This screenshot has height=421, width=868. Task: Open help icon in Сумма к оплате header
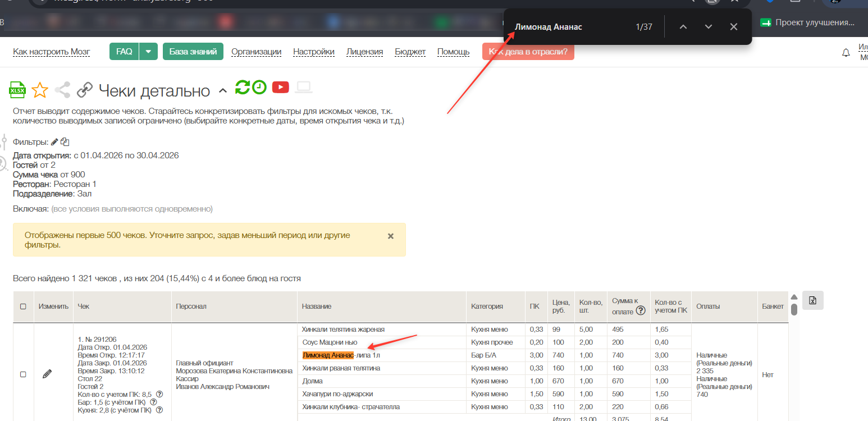pyautogui.click(x=640, y=311)
